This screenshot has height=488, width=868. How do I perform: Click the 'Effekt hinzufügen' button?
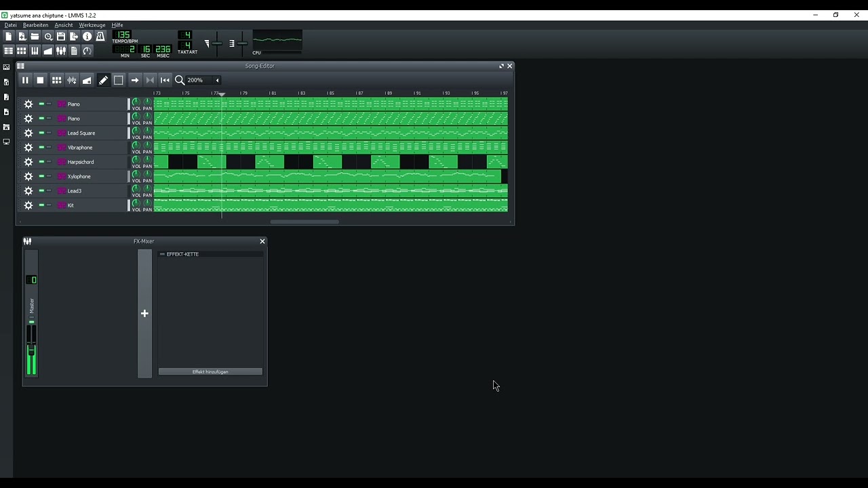tap(210, 371)
